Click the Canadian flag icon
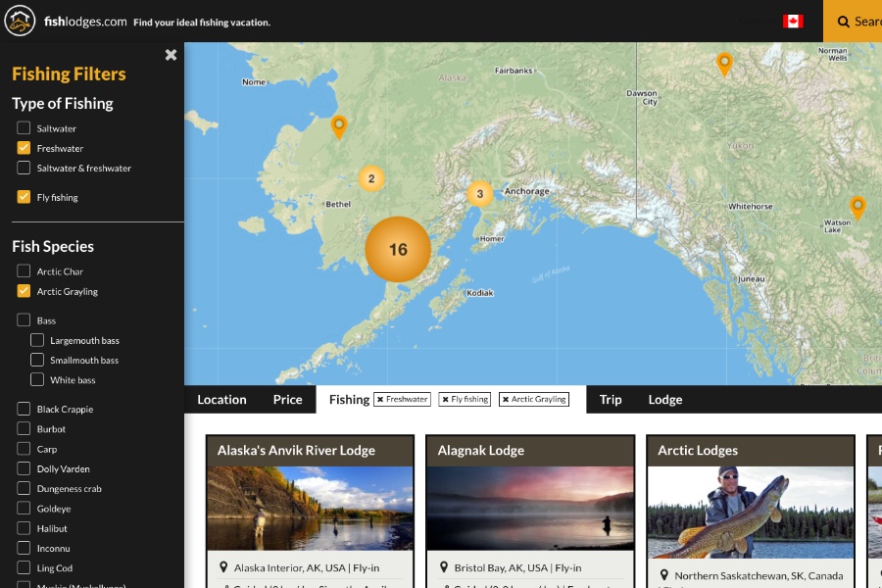 [x=793, y=22]
